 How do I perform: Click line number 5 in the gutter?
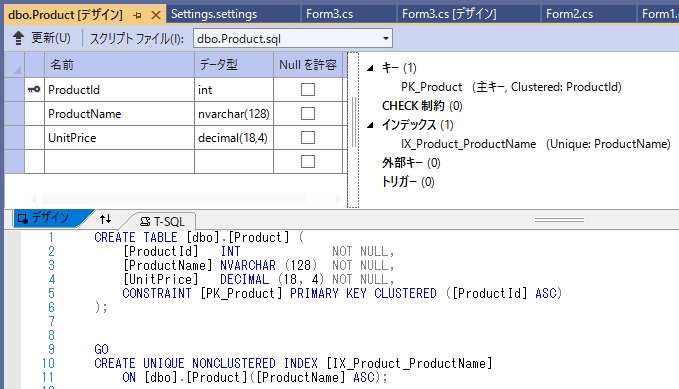click(x=51, y=293)
